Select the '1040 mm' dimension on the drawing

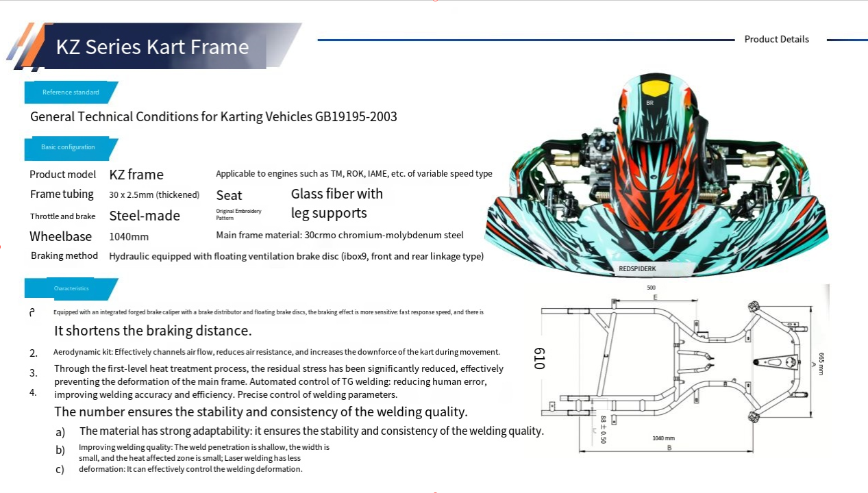coord(664,438)
